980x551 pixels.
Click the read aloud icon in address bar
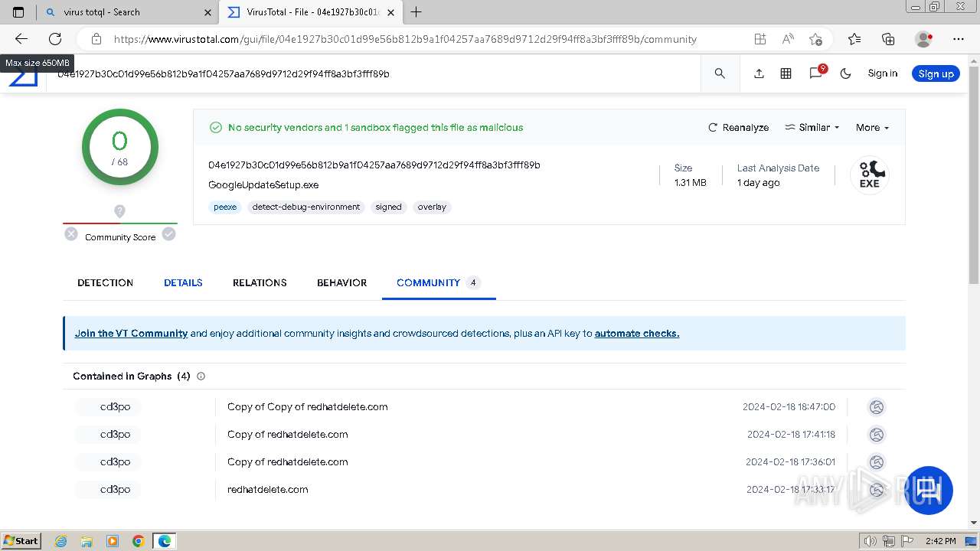788,39
